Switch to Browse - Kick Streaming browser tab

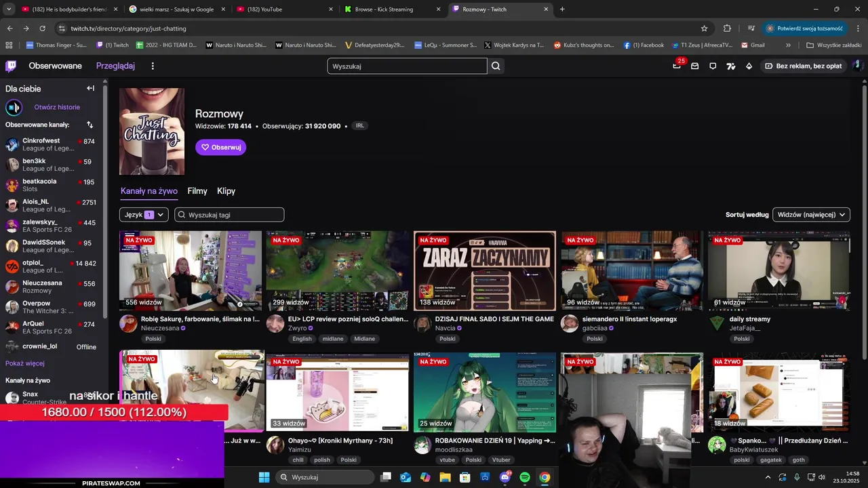tap(393, 9)
